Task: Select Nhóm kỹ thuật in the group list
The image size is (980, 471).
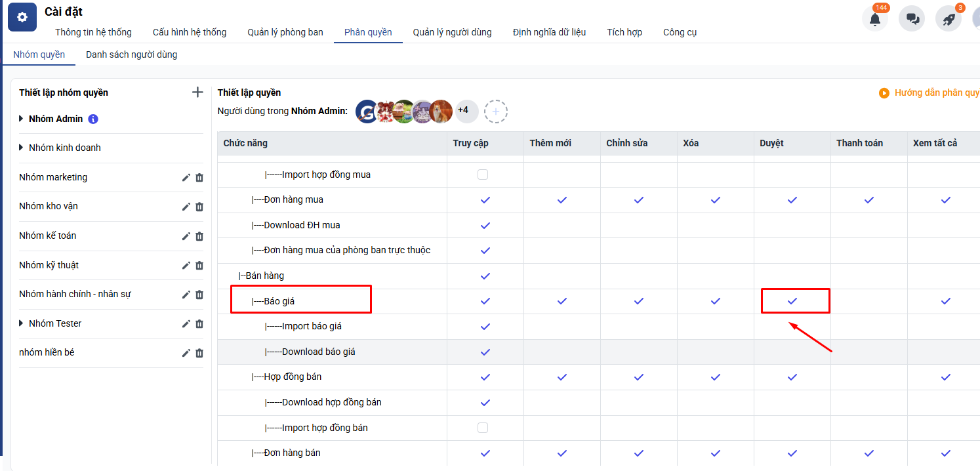Action: click(x=49, y=265)
